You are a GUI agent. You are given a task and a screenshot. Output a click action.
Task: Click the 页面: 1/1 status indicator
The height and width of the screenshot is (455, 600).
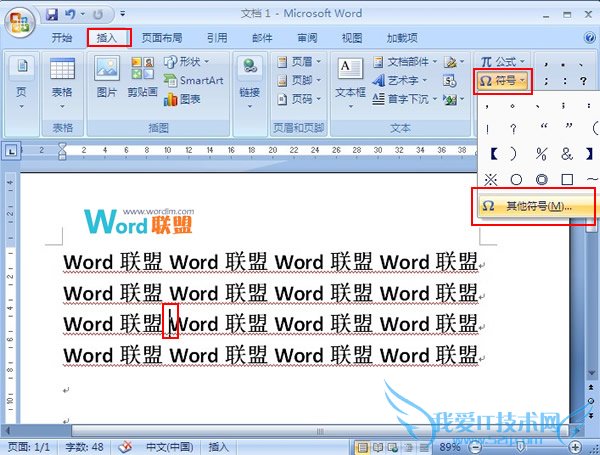coord(29,447)
